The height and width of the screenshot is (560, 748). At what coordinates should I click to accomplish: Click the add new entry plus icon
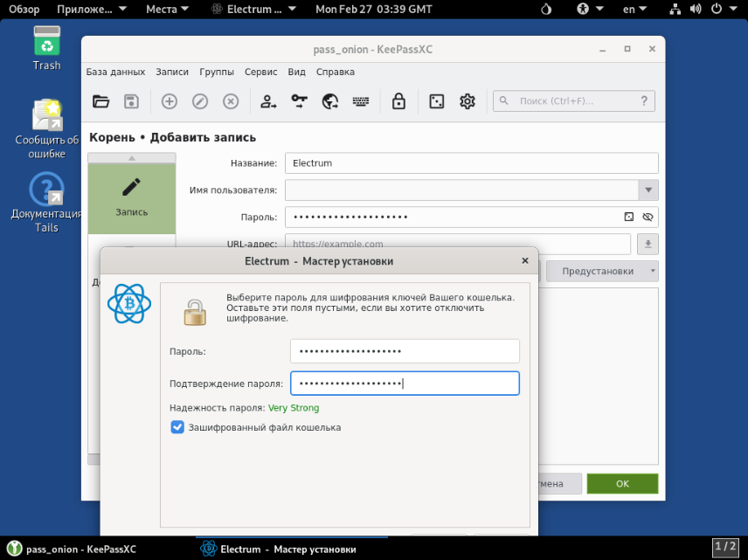170,101
